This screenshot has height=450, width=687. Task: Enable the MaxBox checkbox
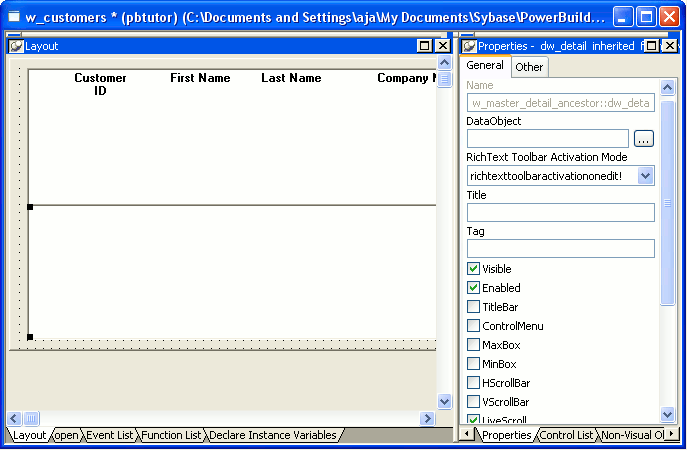pyautogui.click(x=473, y=345)
